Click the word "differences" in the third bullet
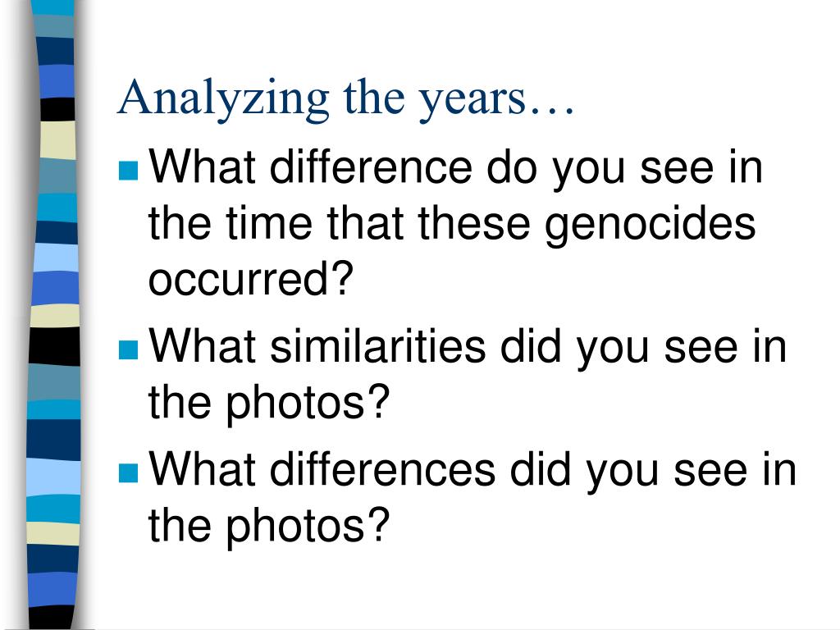 coord(382,470)
